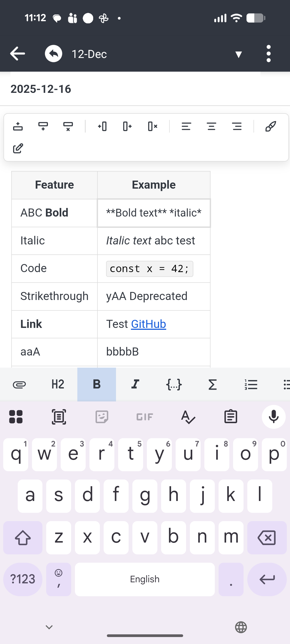Open the three-dot overflow menu
Screen dimensions: 290x644
click(x=269, y=54)
